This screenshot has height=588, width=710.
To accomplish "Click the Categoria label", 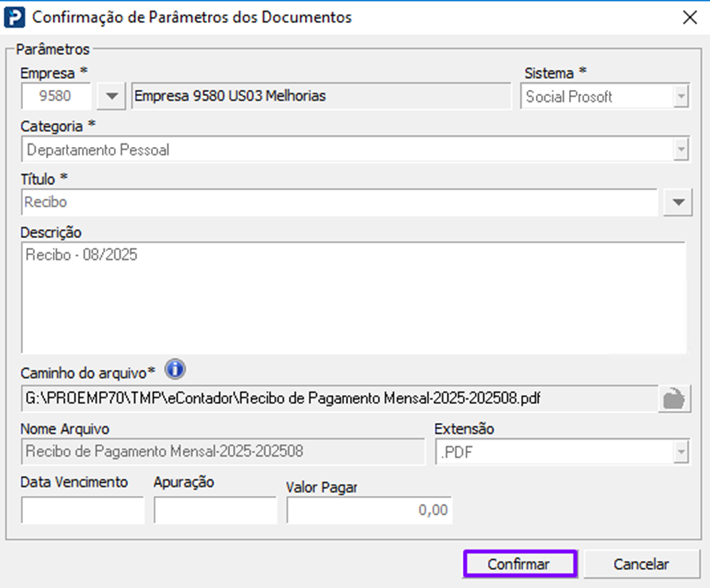I will click(58, 126).
